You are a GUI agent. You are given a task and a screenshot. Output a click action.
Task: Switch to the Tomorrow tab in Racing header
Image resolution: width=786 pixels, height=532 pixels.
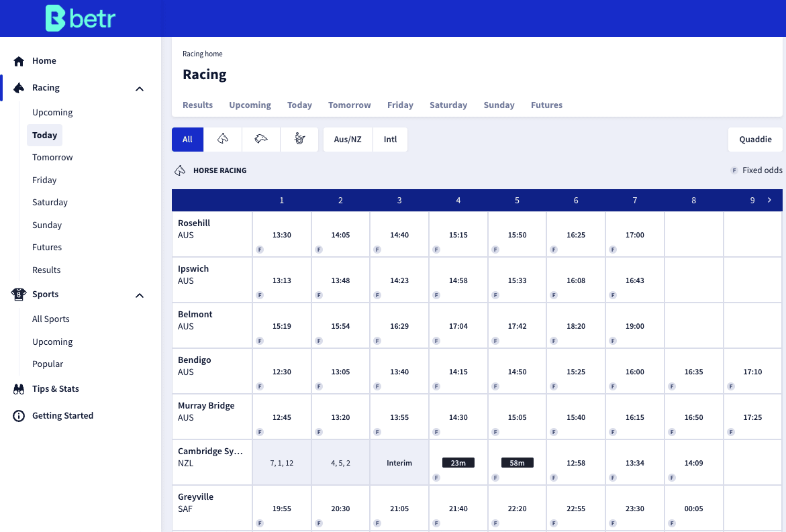tap(350, 105)
